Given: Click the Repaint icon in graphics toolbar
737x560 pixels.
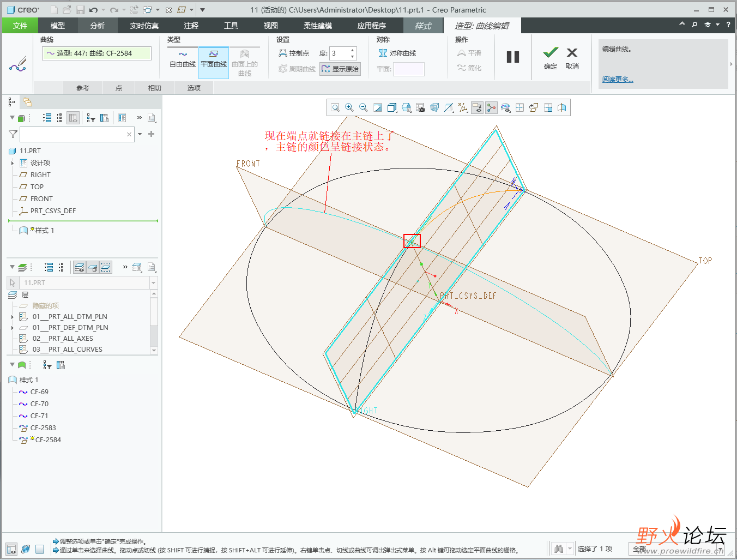Looking at the screenshot, I should [x=378, y=108].
